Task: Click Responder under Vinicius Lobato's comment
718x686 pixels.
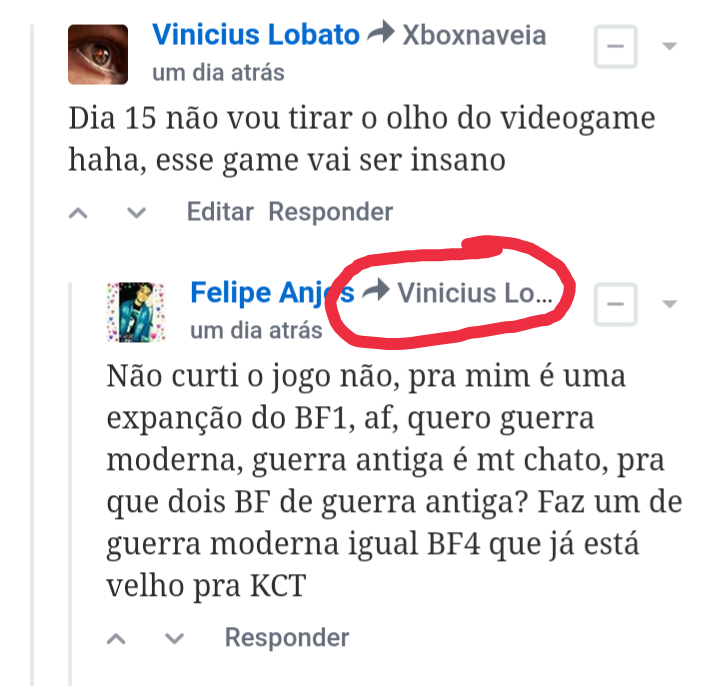Action: coord(331,212)
